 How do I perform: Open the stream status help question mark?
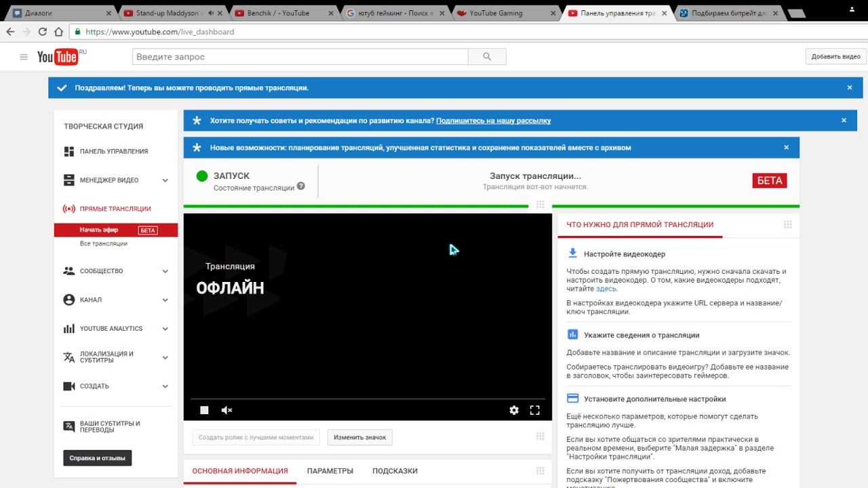point(301,186)
